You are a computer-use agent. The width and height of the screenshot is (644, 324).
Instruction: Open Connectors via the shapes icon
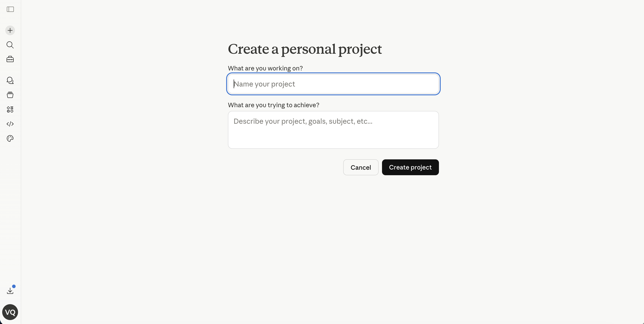tap(10, 109)
